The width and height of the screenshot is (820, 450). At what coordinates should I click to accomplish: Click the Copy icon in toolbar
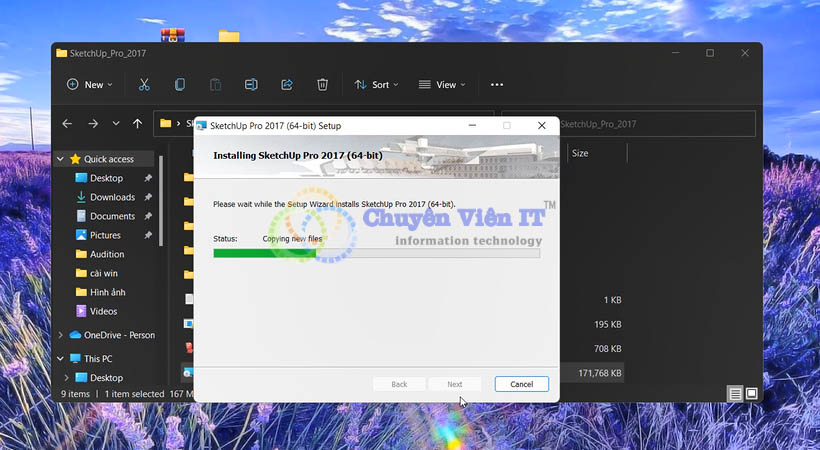pyautogui.click(x=180, y=85)
